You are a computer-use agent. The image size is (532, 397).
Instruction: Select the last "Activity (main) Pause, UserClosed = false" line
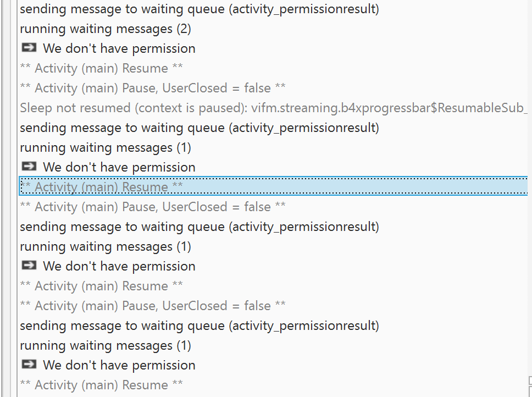153,306
